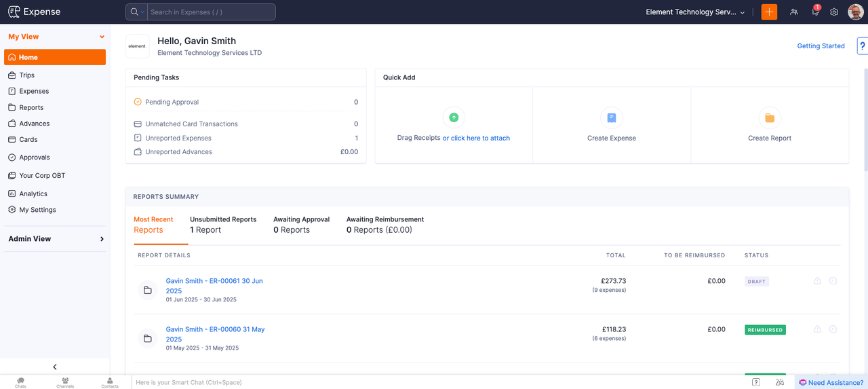This screenshot has height=389, width=868.
Task: Open the Trips section in the sidebar
Action: (27, 75)
